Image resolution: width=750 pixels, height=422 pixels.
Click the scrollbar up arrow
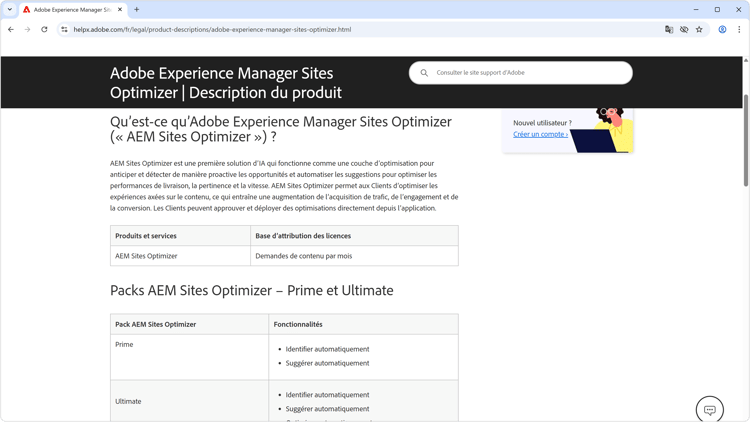(x=746, y=60)
